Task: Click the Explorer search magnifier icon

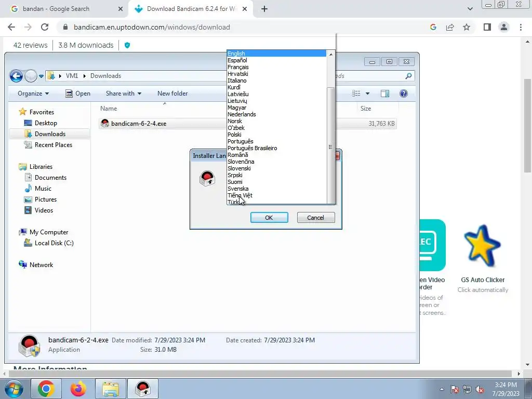Action: tap(408, 76)
